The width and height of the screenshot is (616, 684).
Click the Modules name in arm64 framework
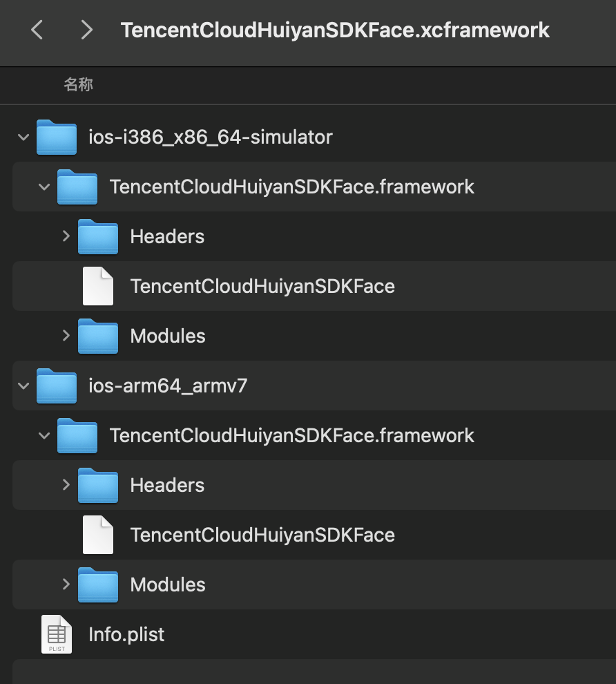pyautogui.click(x=168, y=585)
